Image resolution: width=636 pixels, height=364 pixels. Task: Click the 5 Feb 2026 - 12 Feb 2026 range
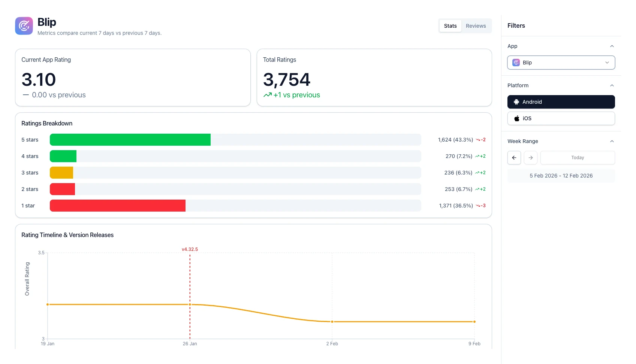(x=561, y=176)
